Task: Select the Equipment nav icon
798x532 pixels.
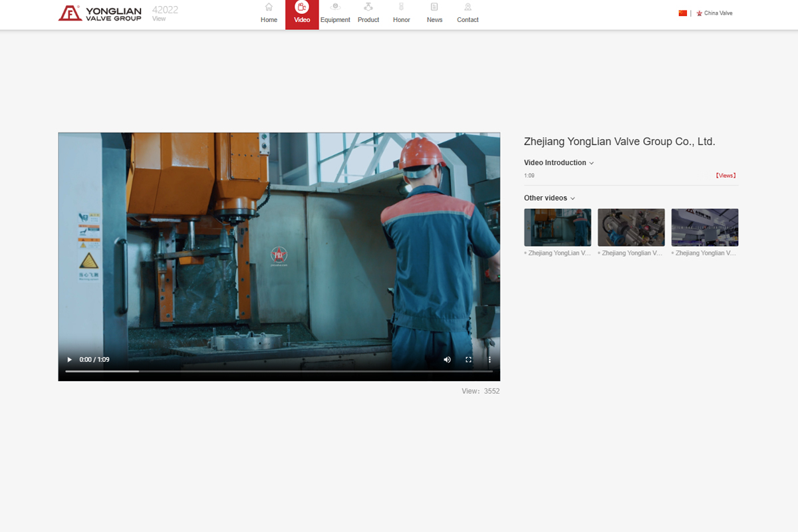Action: tap(335, 7)
